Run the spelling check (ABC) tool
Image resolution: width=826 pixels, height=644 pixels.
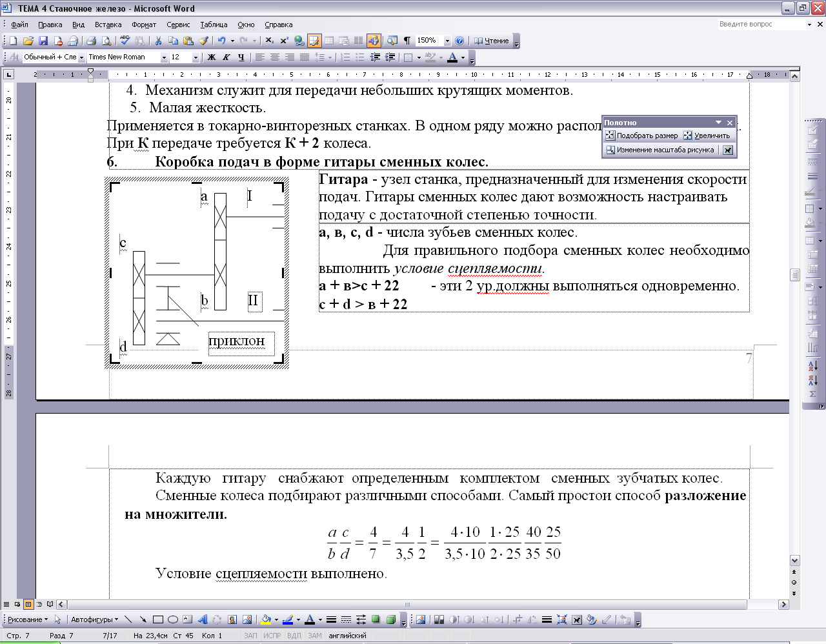125,41
